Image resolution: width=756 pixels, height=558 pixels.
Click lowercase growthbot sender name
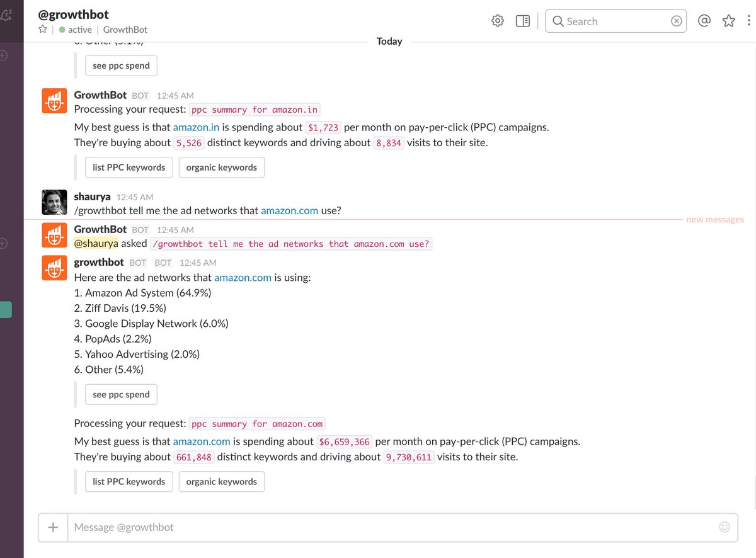[x=99, y=262]
